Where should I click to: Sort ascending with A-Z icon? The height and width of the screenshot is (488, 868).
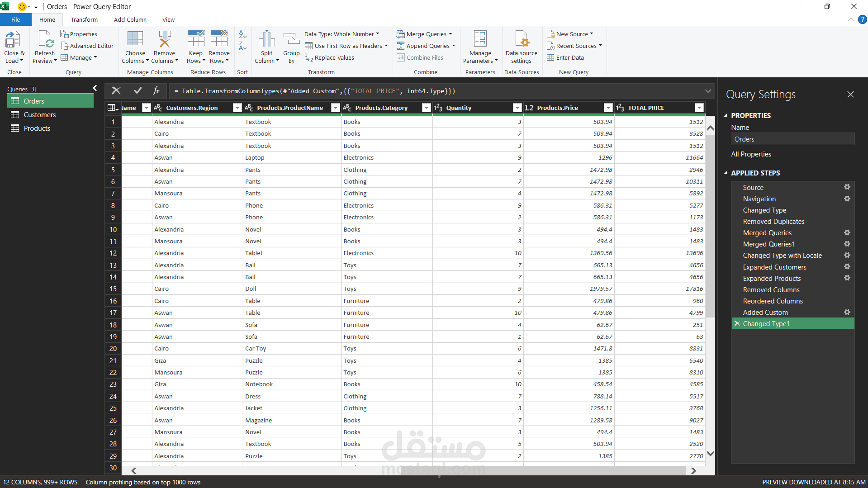click(x=243, y=34)
